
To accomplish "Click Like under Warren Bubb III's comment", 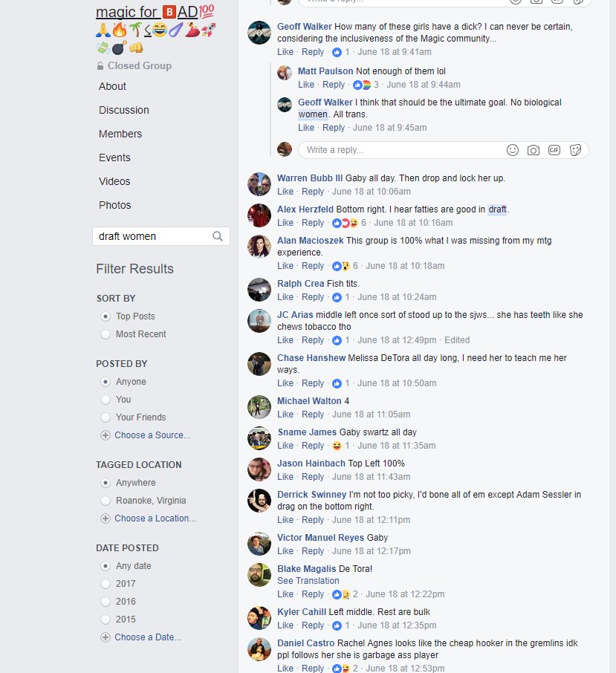I will [x=285, y=192].
